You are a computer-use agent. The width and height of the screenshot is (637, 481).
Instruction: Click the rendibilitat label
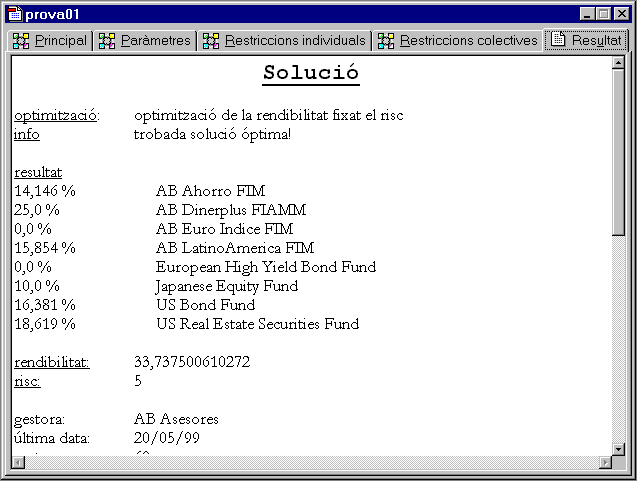pyautogui.click(x=52, y=362)
